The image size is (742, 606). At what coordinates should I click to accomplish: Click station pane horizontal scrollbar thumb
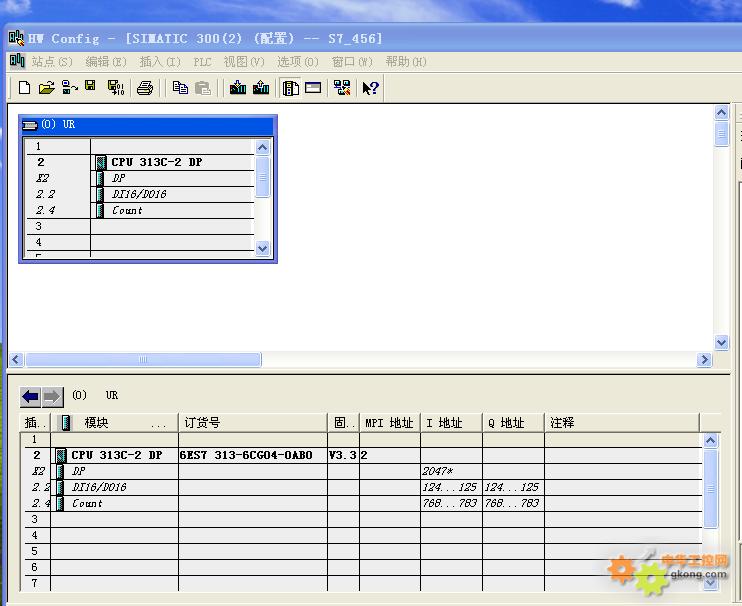[x=143, y=360]
